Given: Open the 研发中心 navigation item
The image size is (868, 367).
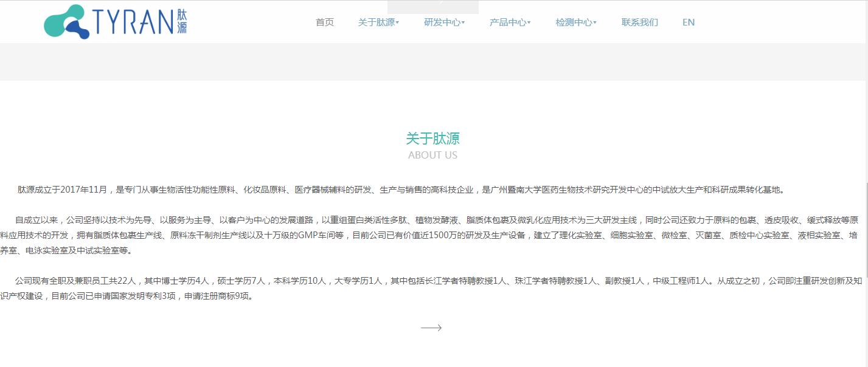Looking at the screenshot, I should pyautogui.click(x=442, y=22).
